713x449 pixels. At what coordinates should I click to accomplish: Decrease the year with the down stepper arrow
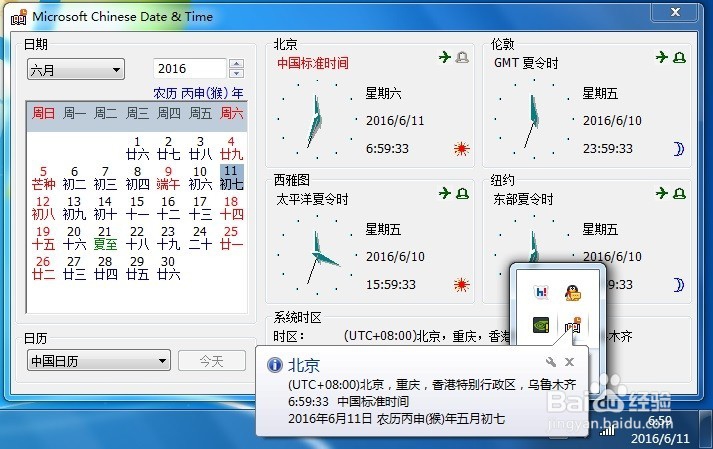click(236, 74)
